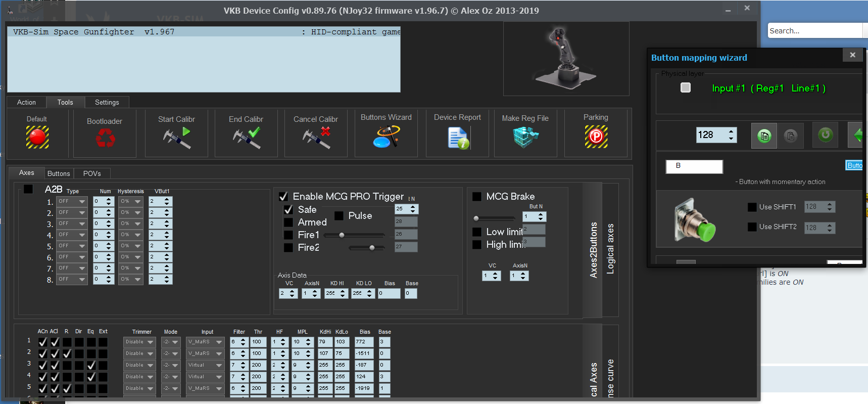
Task: Click the Cancel Calibr icon
Action: [x=316, y=138]
